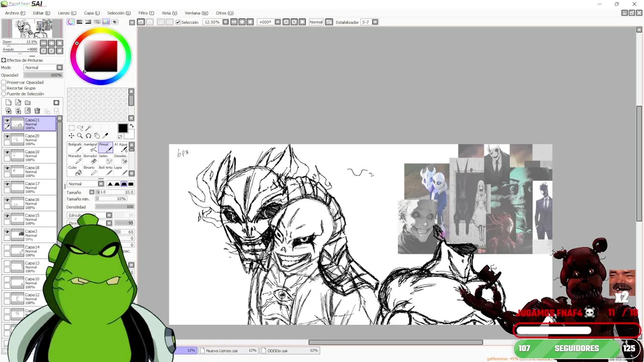The image size is (644, 362).
Task: Select the Al Agua watercolor tool
Action: coord(121,147)
